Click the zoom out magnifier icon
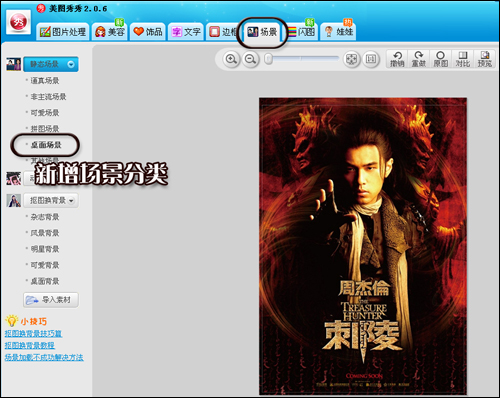This screenshot has height=398, width=500. pyautogui.click(x=250, y=59)
